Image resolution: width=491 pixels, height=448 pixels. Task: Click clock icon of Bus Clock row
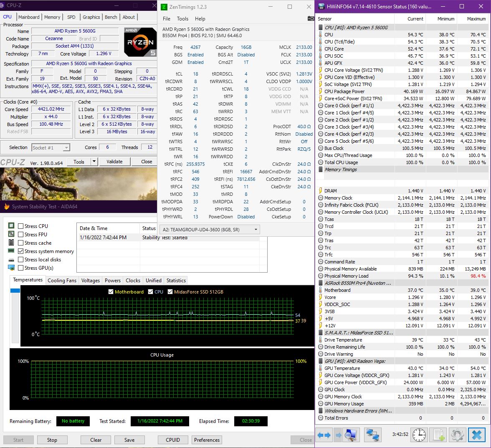(320, 148)
